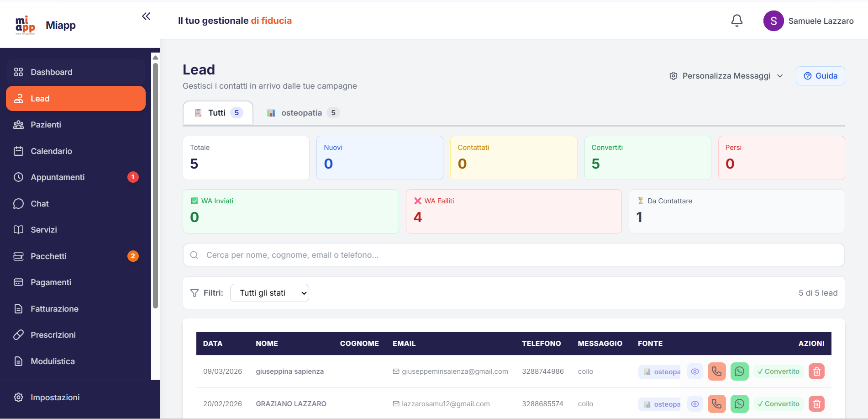The width and height of the screenshot is (868, 419).
Task: Toggle Convertito status for giuseppina sapienza
Action: pos(779,371)
